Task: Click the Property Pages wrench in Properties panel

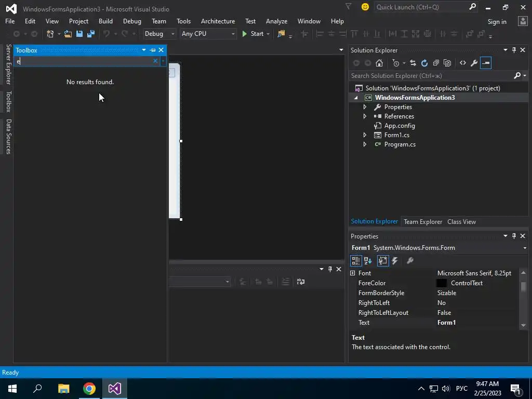Action: click(410, 261)
